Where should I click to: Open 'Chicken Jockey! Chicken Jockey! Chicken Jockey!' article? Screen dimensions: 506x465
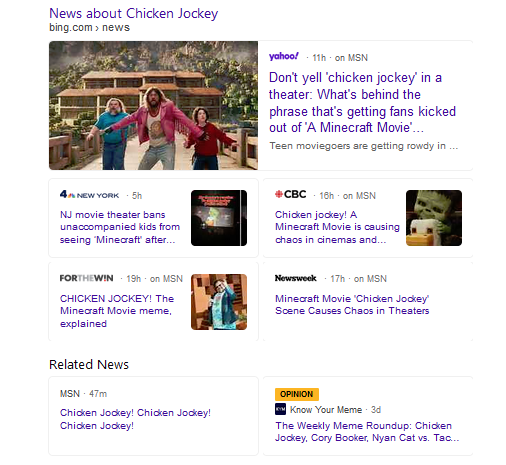tap(135, 419)
